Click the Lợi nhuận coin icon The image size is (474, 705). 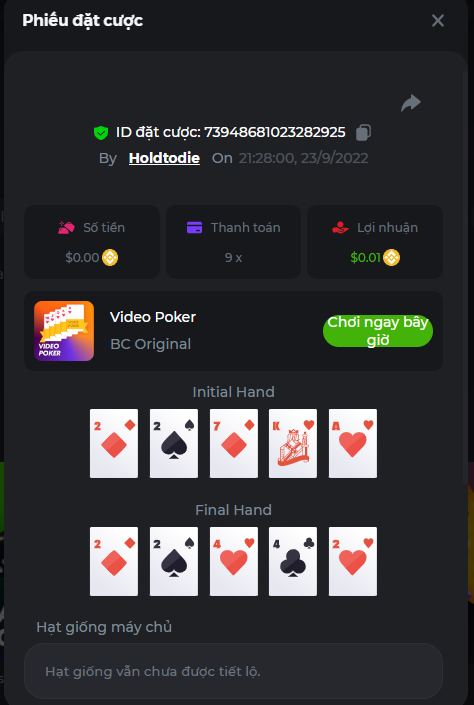click(x=391, y=258)
